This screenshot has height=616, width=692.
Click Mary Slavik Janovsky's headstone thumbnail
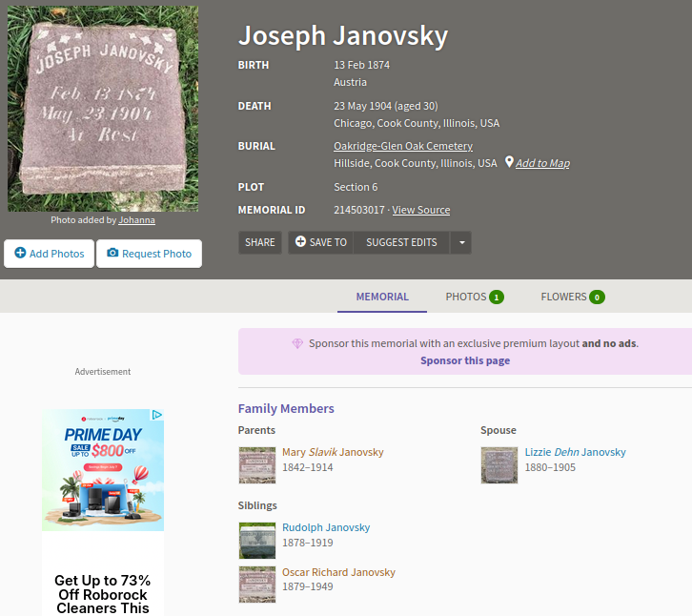[x=256, y=464]
